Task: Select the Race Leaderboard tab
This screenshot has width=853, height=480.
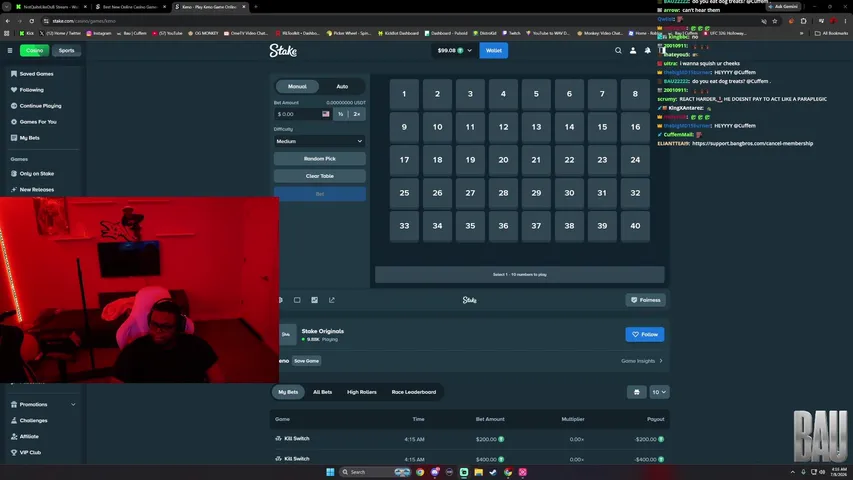Action: (413, 392)
